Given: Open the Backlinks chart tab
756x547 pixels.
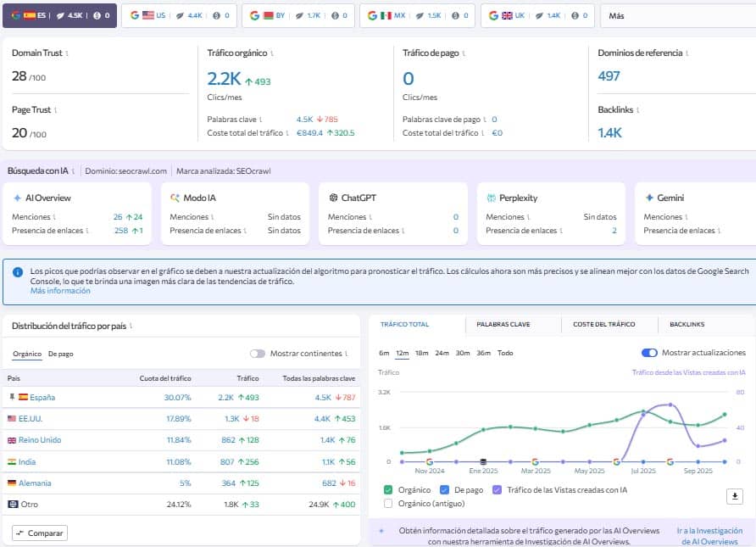Looking at the screenshot, I should [687, 324].
